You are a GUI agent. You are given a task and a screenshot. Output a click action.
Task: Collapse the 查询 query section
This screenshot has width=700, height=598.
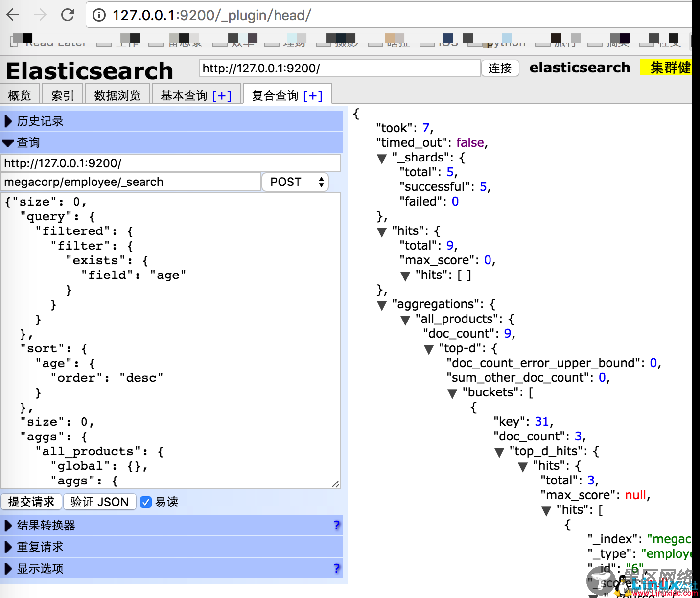(x=171, y=142)
